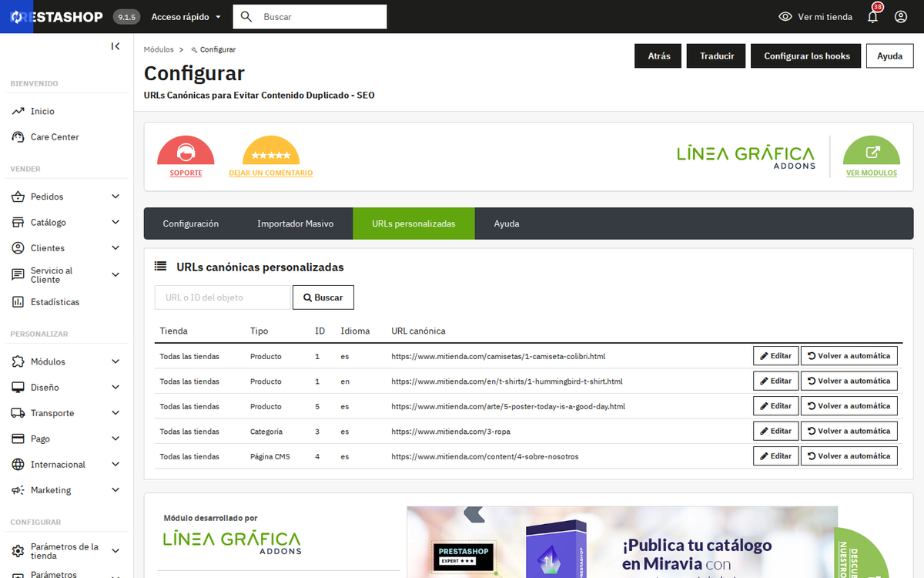Click the Módulos breadcrumb link

coord(159,49)
